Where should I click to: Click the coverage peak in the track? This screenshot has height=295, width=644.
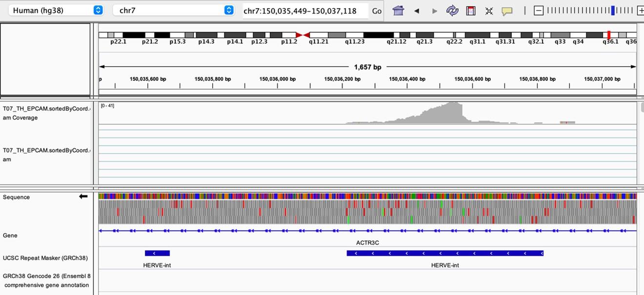click(454, 112)
